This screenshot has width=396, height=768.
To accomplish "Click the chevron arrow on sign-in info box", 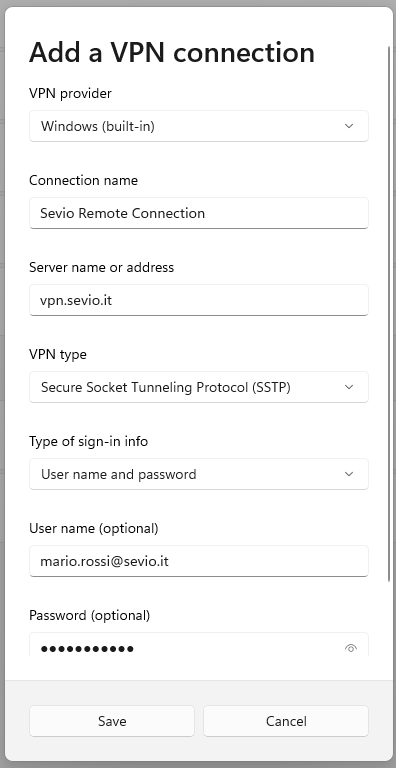I will [x=349, y=474].
